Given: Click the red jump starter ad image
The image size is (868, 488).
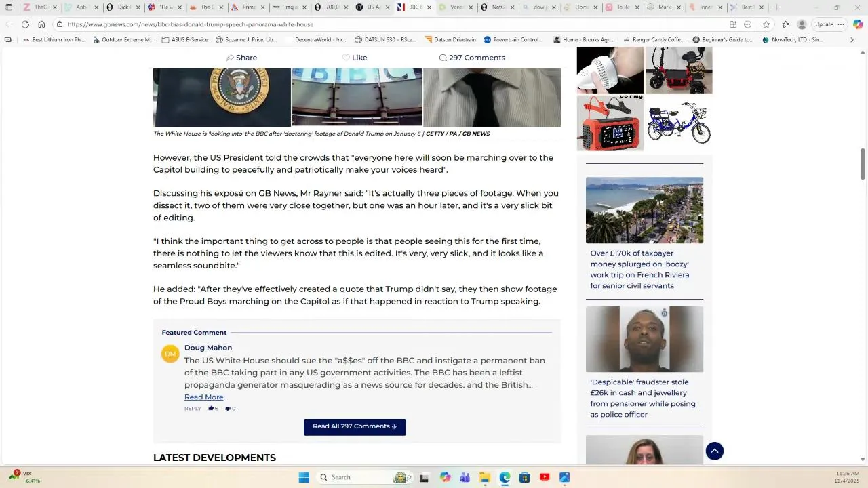Looking at the screenshot, I should tap(610, 123).
